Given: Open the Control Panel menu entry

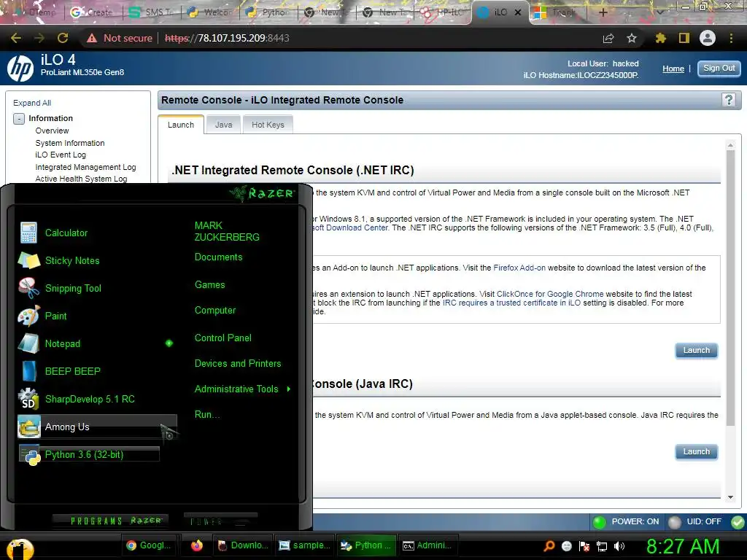Looking at the screenshot, I should [223, 338].
